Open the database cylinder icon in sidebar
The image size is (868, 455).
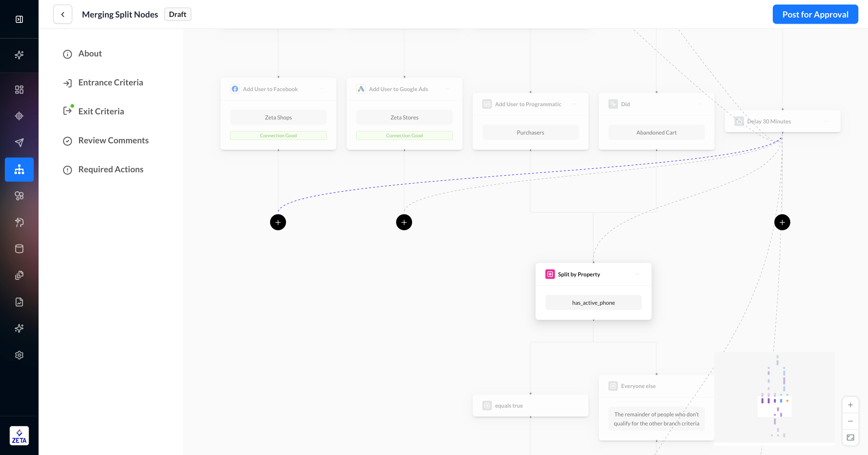pyautogui.click(x=19, y=249)
